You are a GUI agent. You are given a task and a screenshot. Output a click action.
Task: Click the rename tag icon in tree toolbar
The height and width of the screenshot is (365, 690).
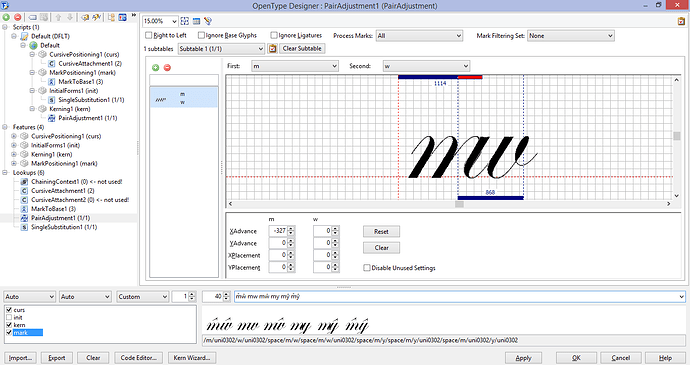(33, 17)
